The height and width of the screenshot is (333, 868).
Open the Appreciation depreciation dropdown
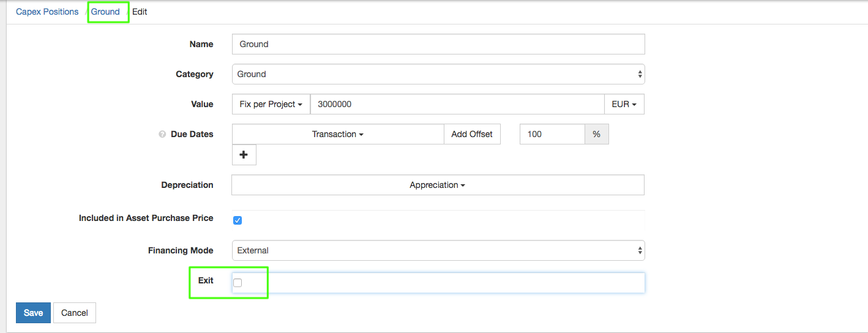437,185
